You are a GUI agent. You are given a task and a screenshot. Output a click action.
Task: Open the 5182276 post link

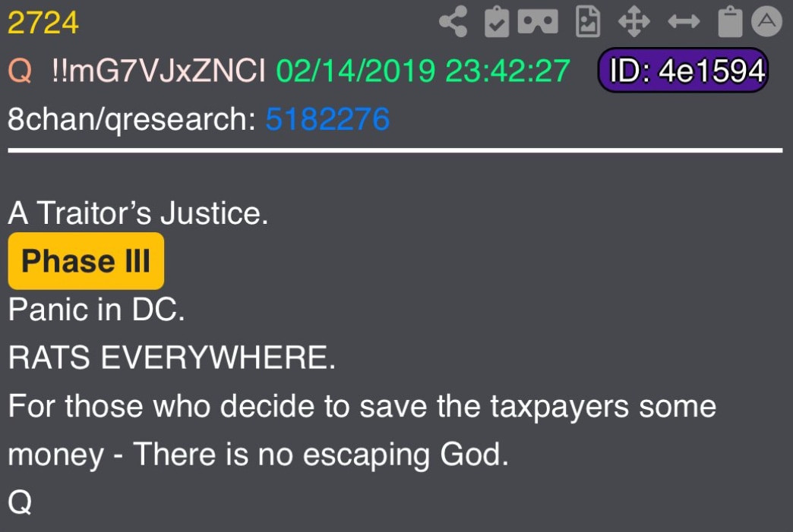[x=327, y=119]
